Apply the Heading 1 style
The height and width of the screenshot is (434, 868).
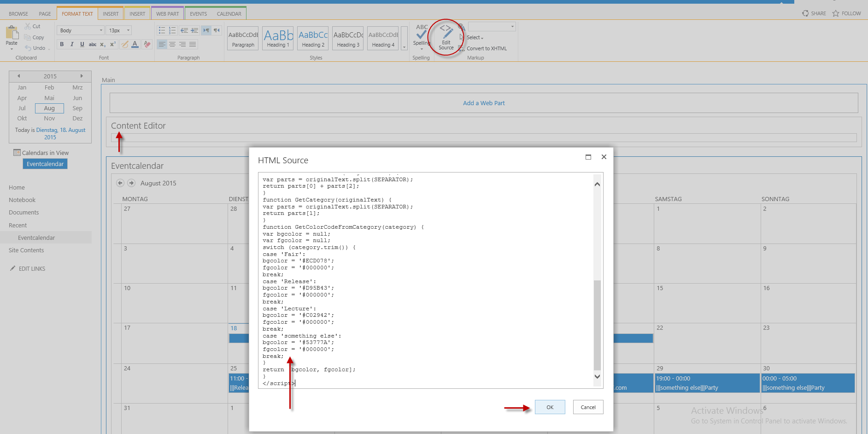coord(278,38)
